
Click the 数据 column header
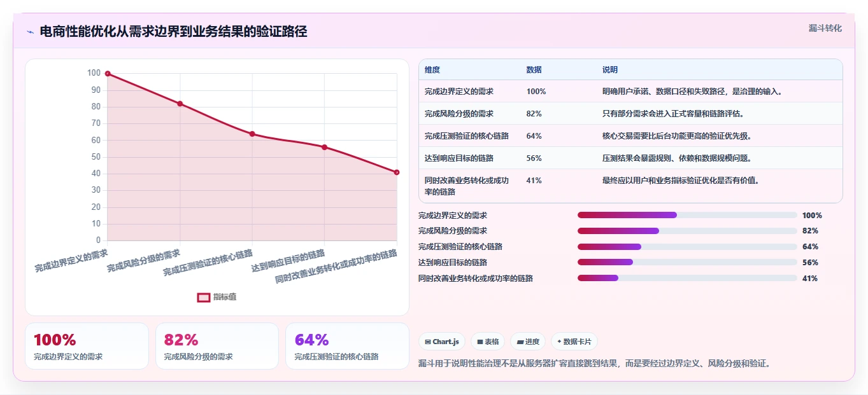pyautogui.click(x=534, y=70)
